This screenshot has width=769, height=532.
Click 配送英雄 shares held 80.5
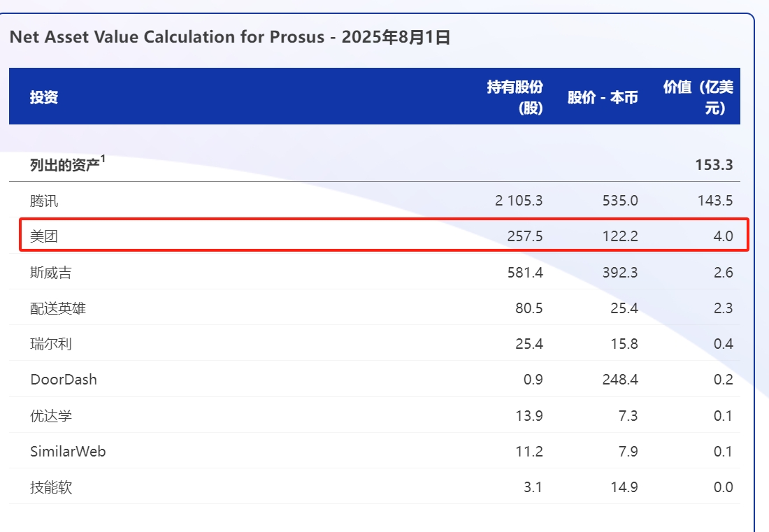click(x=529, y=308)
